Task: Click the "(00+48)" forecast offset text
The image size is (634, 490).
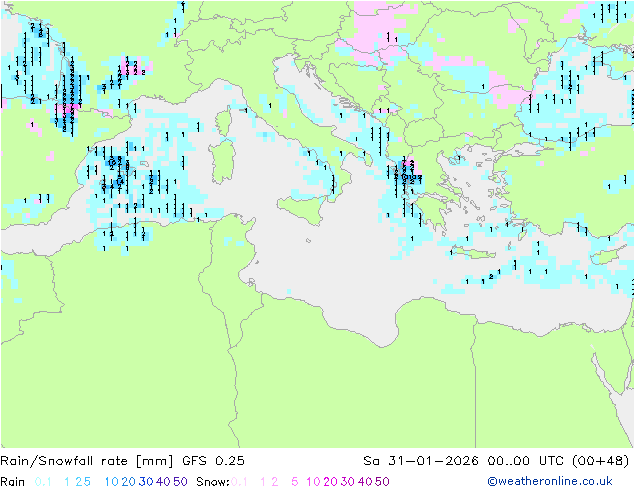Action: pos(601,460)
